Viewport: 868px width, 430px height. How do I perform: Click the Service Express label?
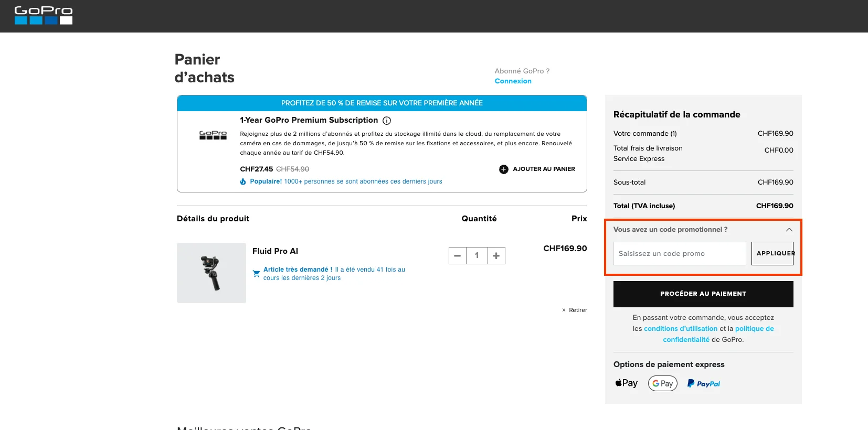coord(639,159)
